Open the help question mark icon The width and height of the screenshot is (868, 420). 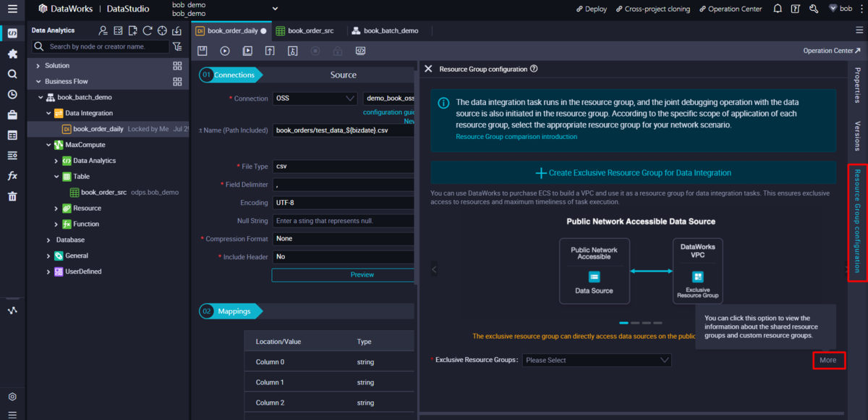(x=796, y=9)
